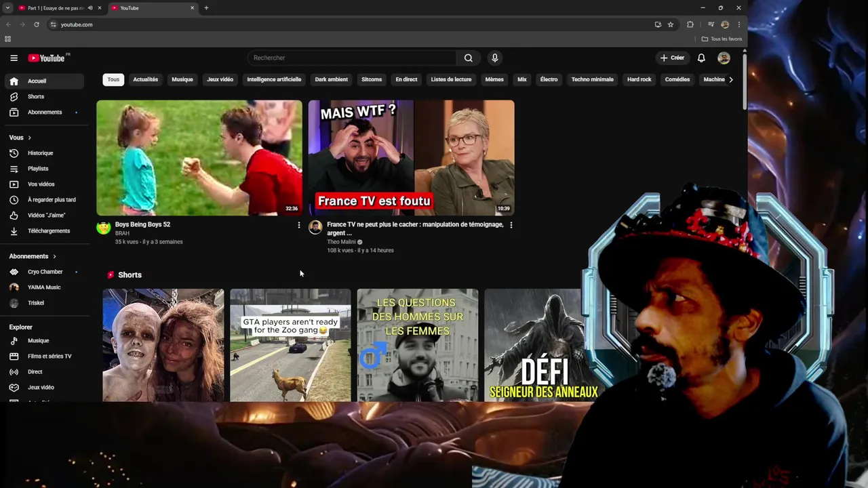Select the Jeux vidéo filter chip

click(220, 80)
